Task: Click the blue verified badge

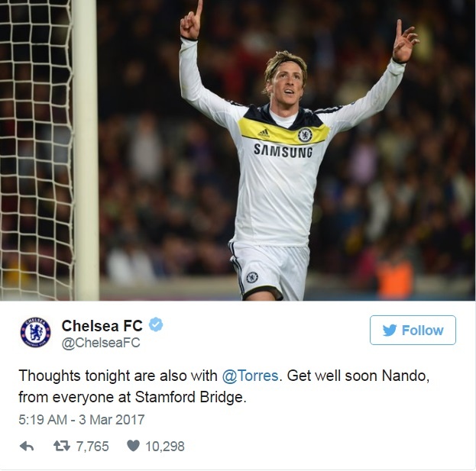Action: pos(156,324)
